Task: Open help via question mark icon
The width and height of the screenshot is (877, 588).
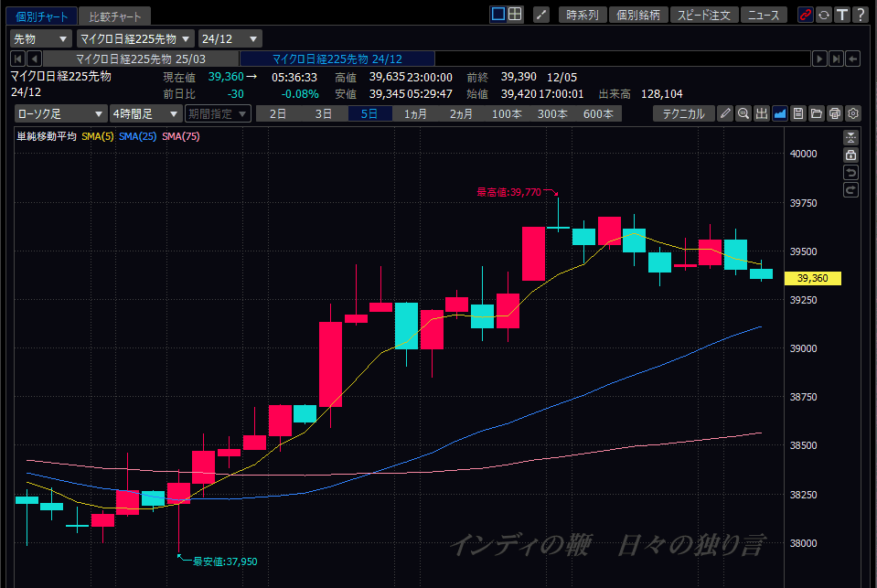Action: coord(859,15)
